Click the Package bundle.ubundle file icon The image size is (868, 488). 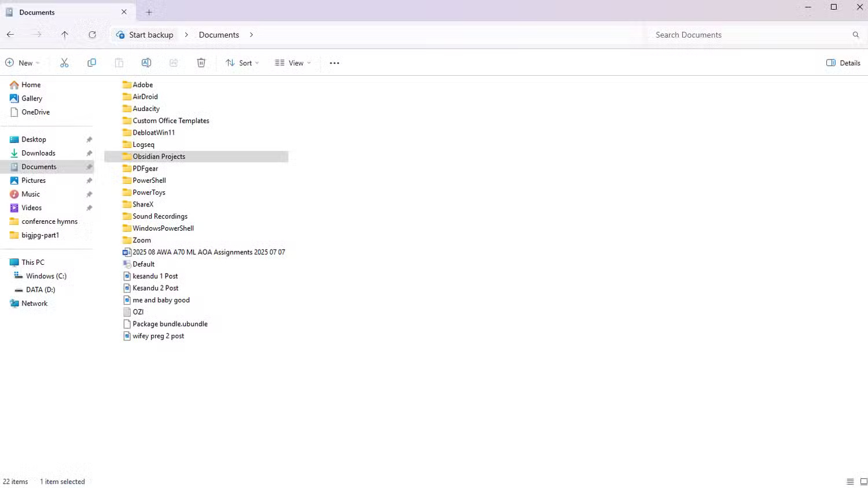[x=127, y=324]
